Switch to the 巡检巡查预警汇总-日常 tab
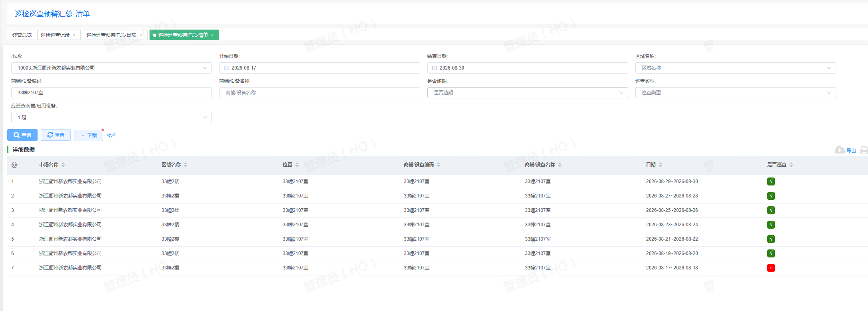 (112, 35)
